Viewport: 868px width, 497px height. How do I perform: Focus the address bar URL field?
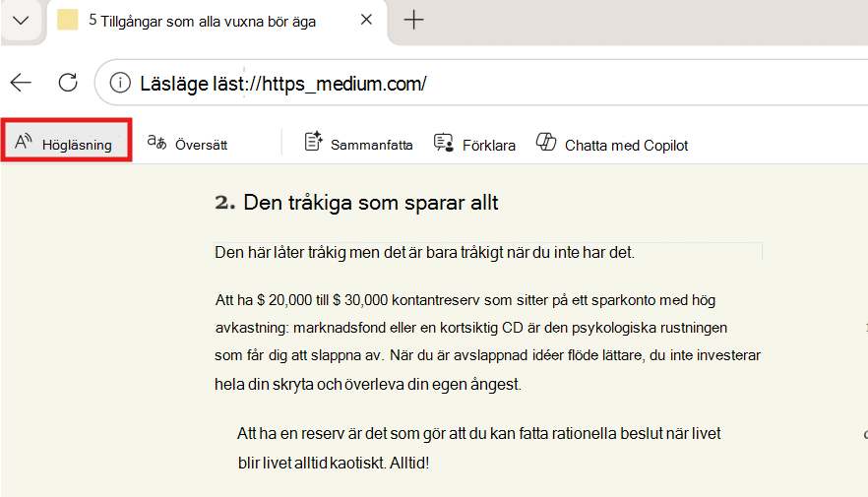click(481, 83)
